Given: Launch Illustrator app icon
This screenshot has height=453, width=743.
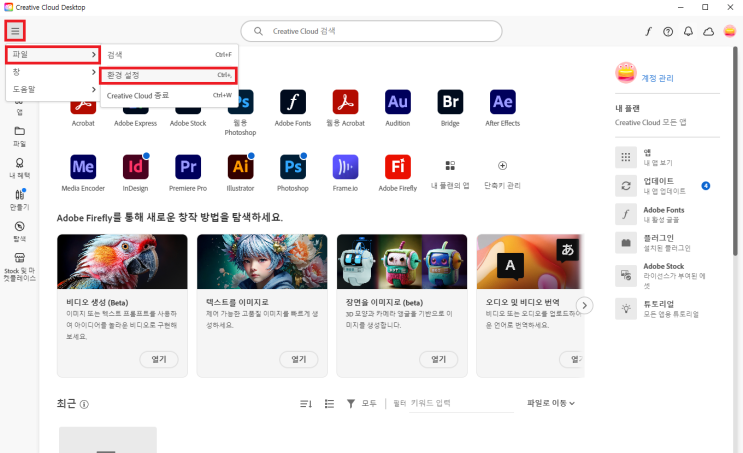Looking at the screenshot, I should 240,167.
